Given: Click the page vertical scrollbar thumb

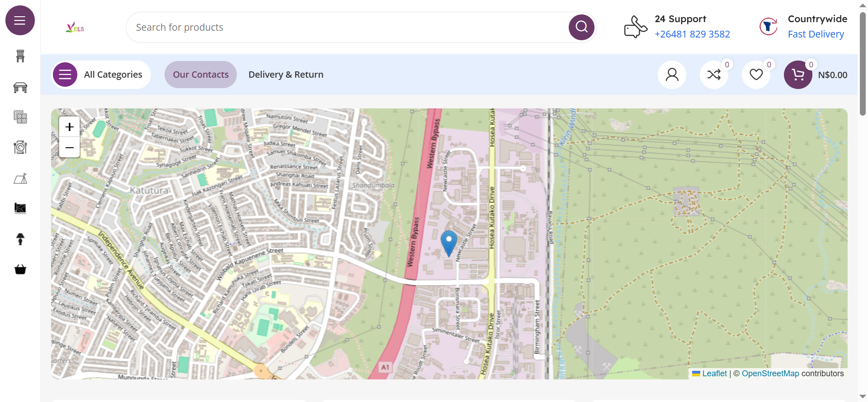Looking at the screenshot, I should pos(863,63).
